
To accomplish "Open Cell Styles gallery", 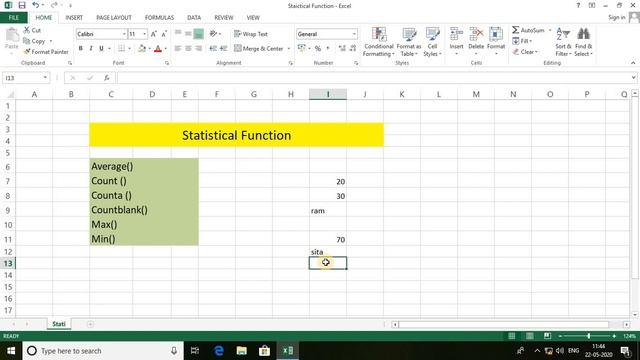I will [x=432, y=42].
